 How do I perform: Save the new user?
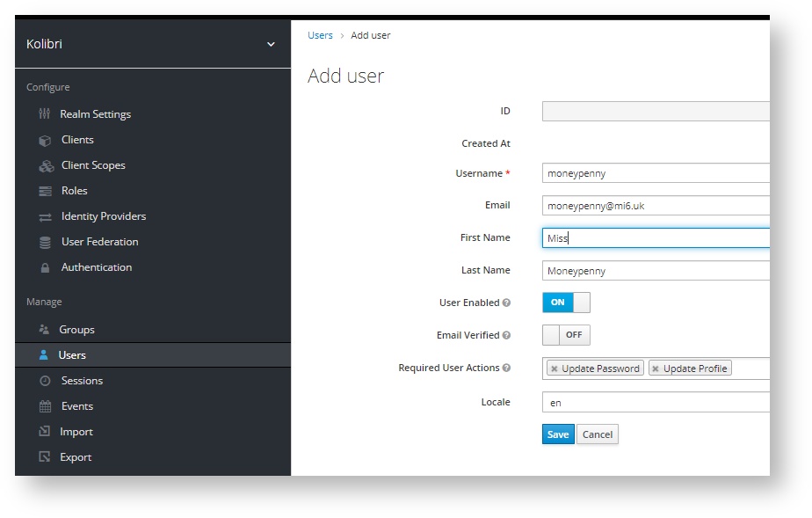(557, 434)
